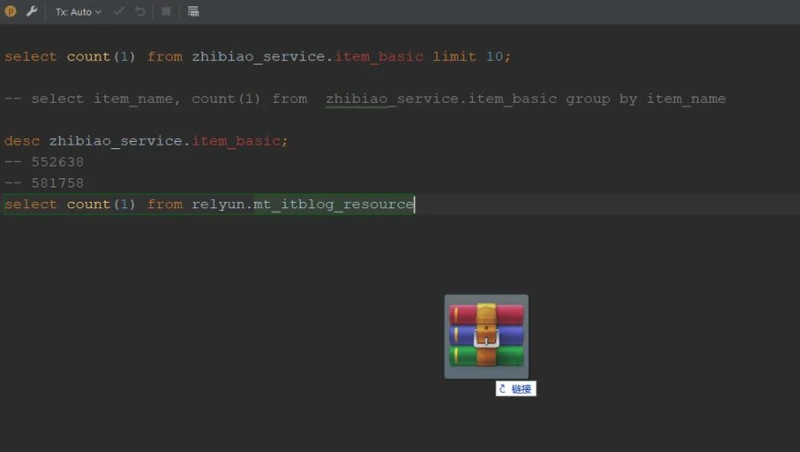The width and height of the screenshot is (800, 452).
Task: Click mt_itblog_resource table name
Action: pos(333,204)
